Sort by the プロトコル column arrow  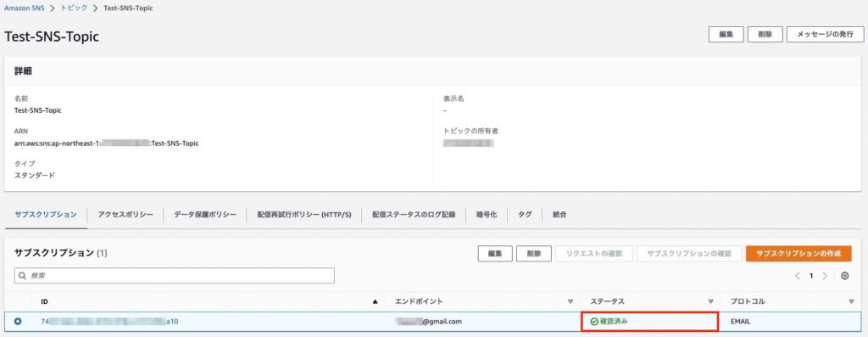[851, 301]
